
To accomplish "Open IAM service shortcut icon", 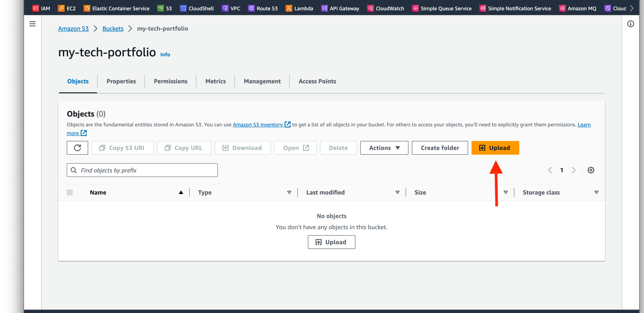I will [36, 8].
